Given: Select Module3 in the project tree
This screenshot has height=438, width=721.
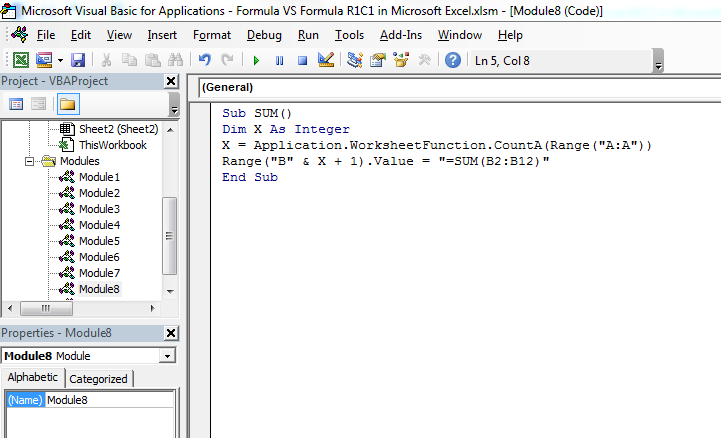Looking at the screenshot, I should point(99,209).
